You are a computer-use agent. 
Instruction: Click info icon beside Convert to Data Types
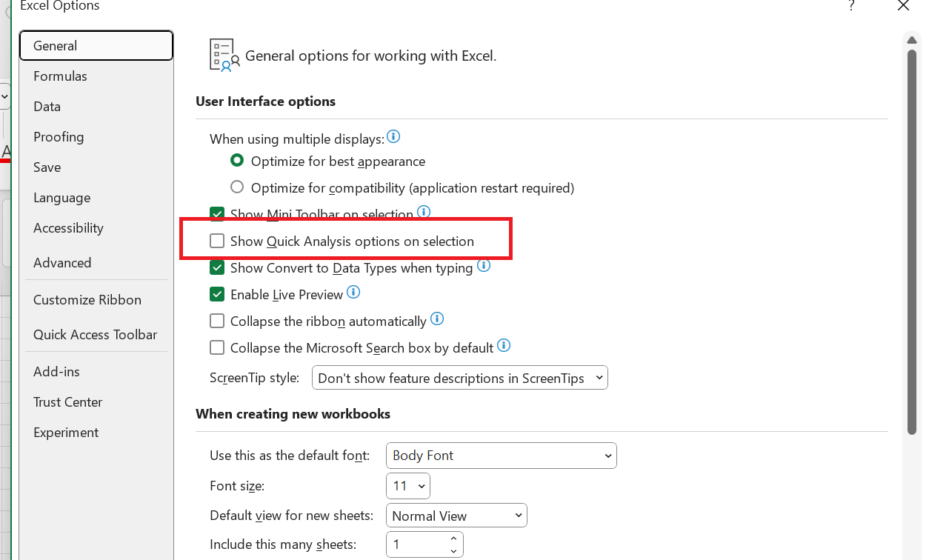484,265
